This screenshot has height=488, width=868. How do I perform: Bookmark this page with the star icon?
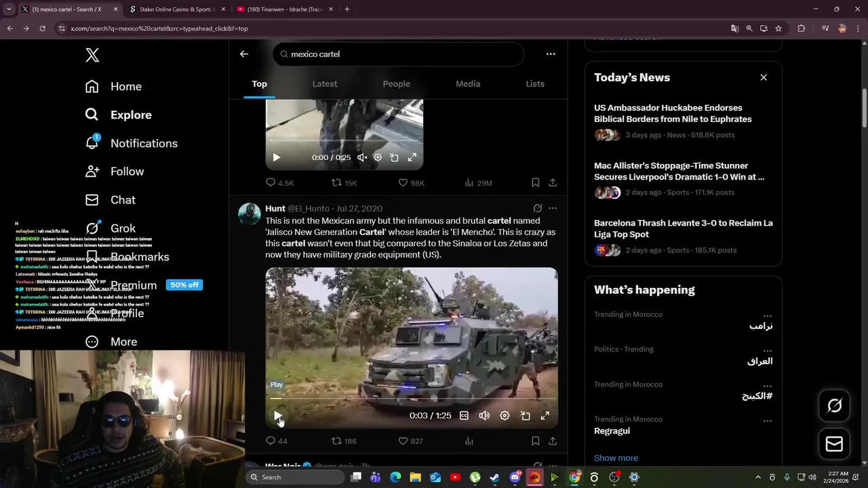pos(778,28)
